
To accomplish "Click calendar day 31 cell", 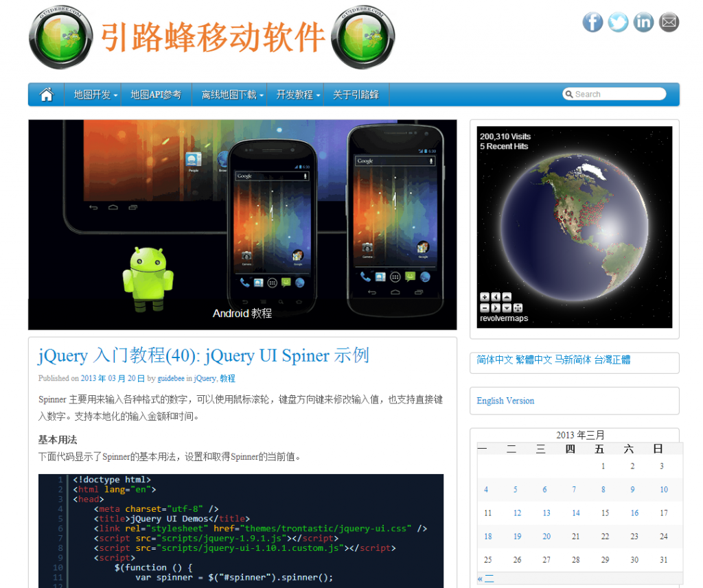I will (x=664, y=559).
